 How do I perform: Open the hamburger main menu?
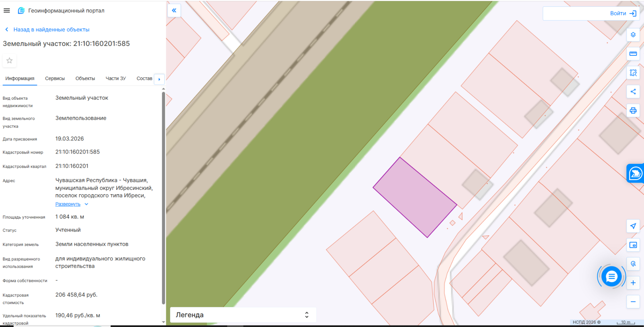7,10
